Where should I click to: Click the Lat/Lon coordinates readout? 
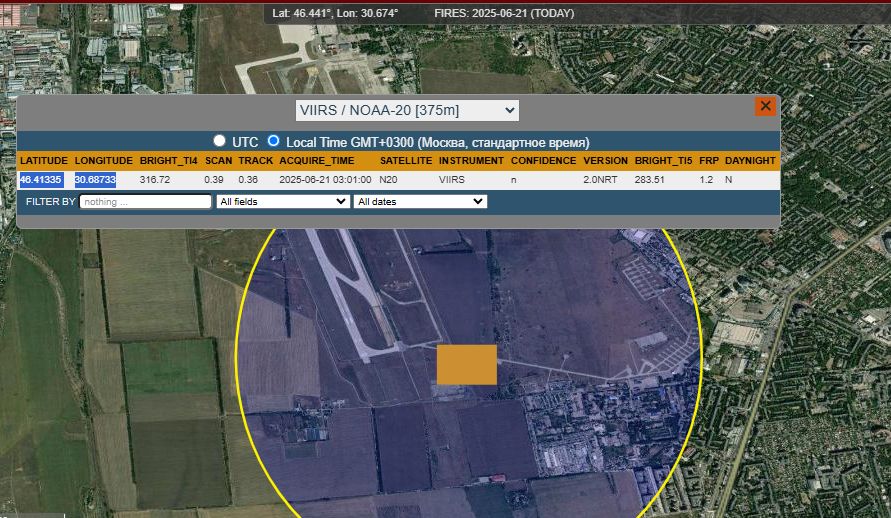pos(335,13)
